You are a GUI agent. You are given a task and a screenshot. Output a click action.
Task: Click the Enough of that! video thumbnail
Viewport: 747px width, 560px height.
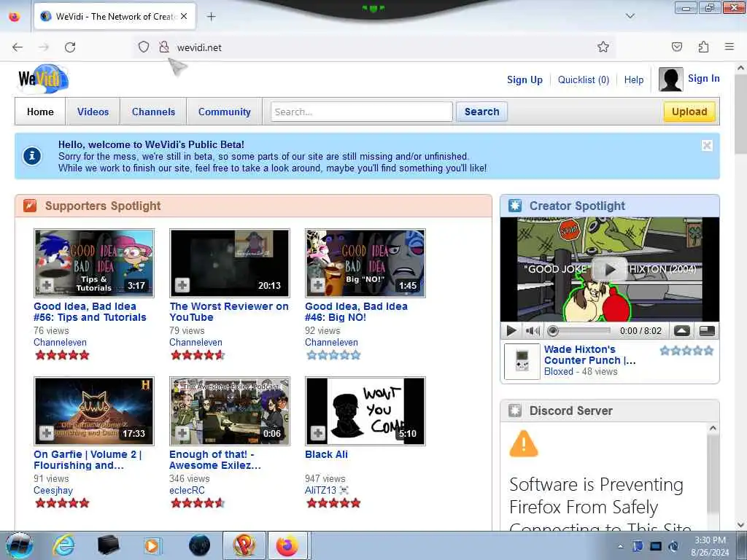(x=230, y=411)
